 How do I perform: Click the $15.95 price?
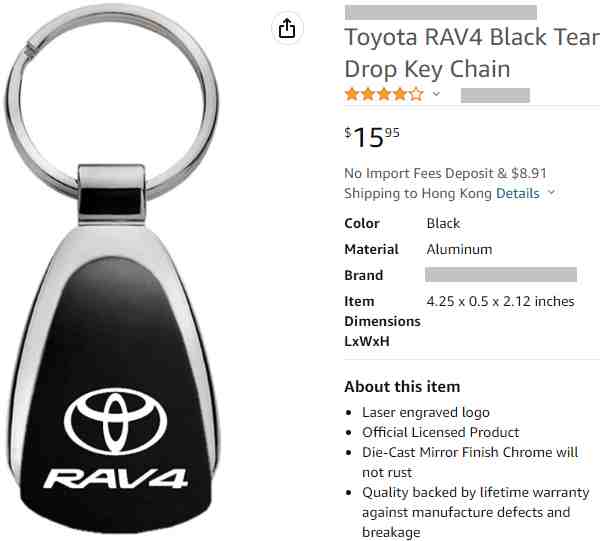372,137
